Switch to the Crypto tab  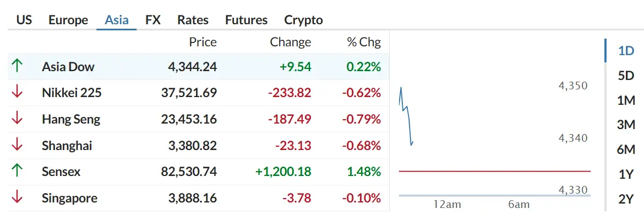(x=303, y=20)
